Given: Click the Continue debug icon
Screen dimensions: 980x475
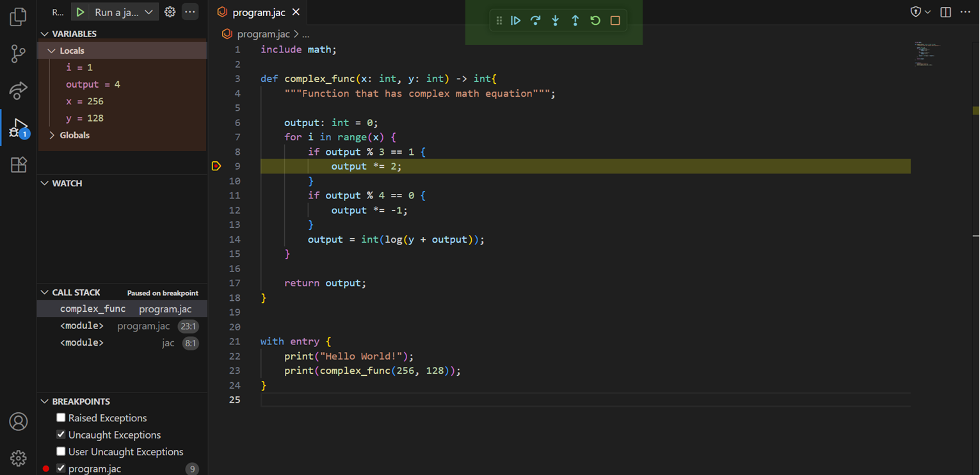Looking at the screenshot, I should [516, 20].
